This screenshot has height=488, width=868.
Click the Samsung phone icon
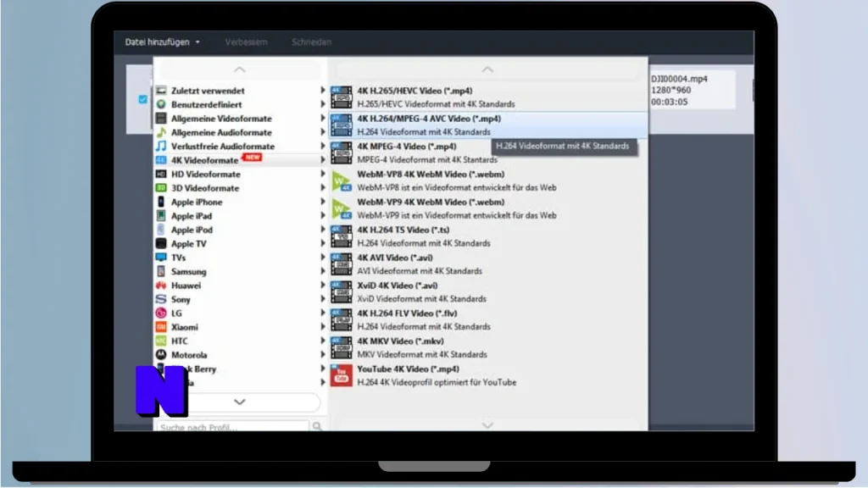click(x=161, y=271)
